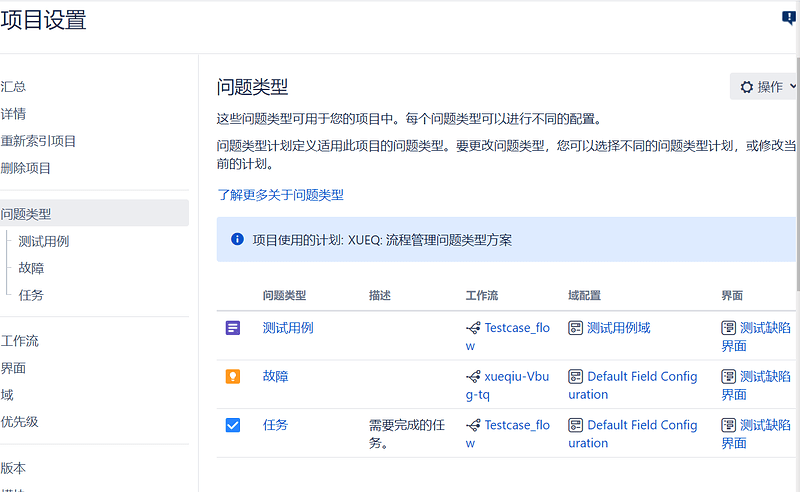Click the 界面 column header
Image resolution: width=800 pixels, height=492 pixels.
tap(732, 295)
